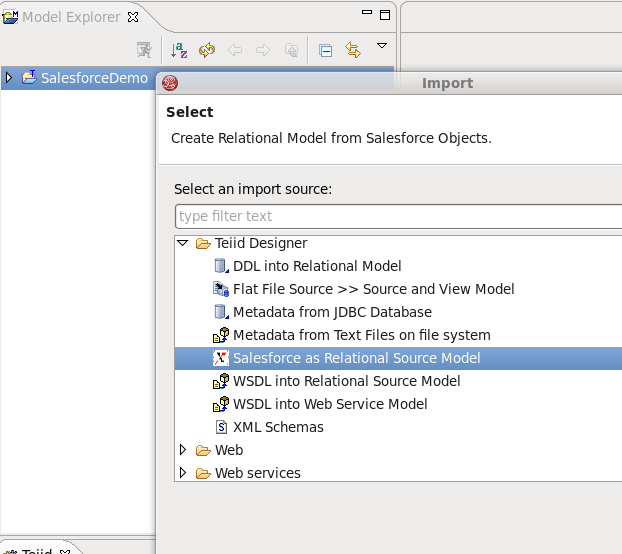Click the forward arrow in Model Explorer toolbar
622x554 pixels.
tap(263, 50)
